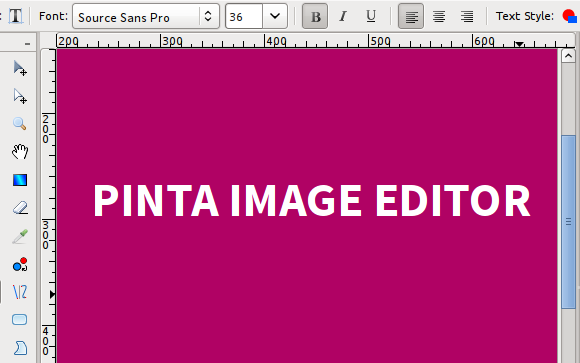
Task: Click the toolbox panel minimize dash
Action: click(x=27, y=44)
